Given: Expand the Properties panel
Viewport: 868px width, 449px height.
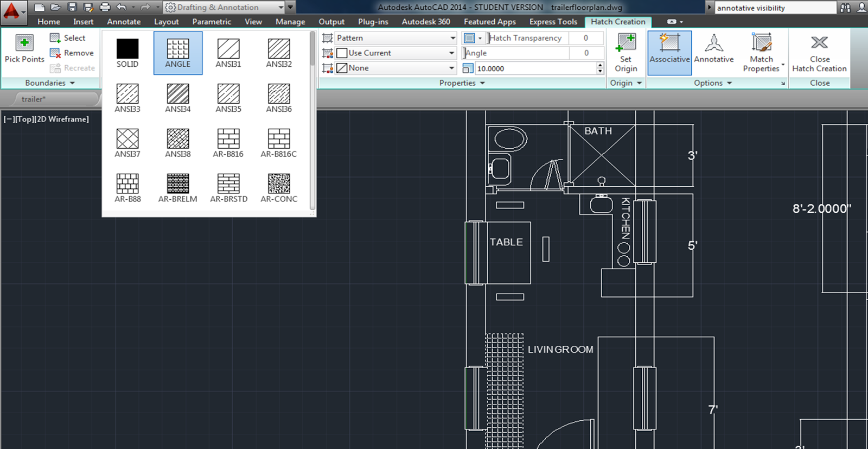Looking at the screenshot, I should [x=462, y=83].
